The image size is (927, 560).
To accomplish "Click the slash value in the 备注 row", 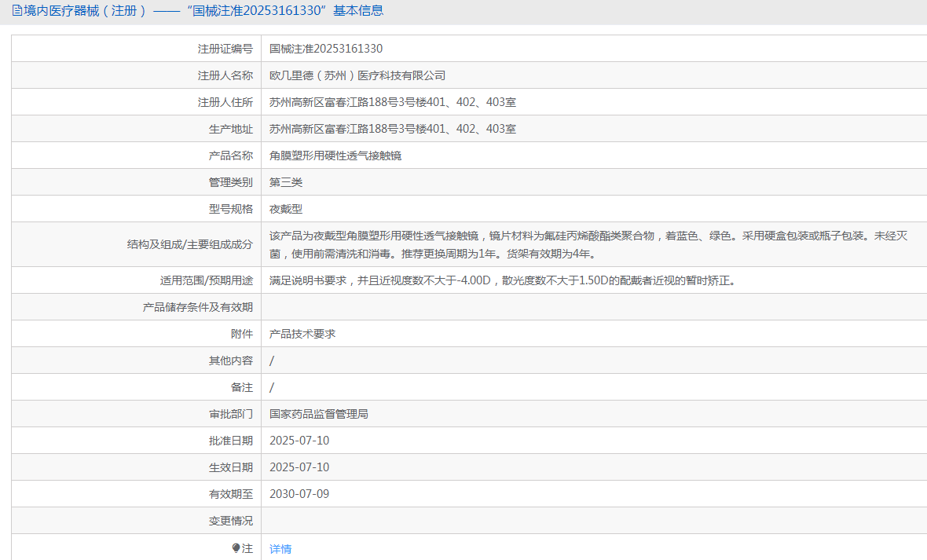I will point(272,387).
